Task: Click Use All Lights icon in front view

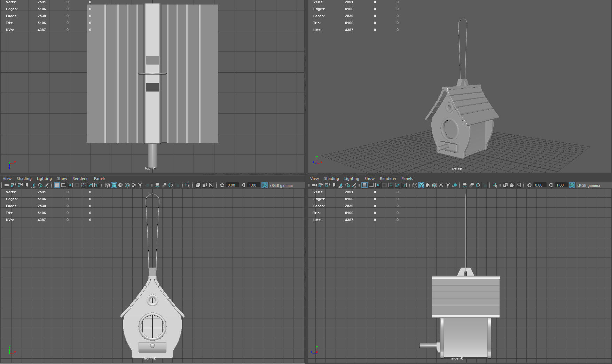Action: 140,185
